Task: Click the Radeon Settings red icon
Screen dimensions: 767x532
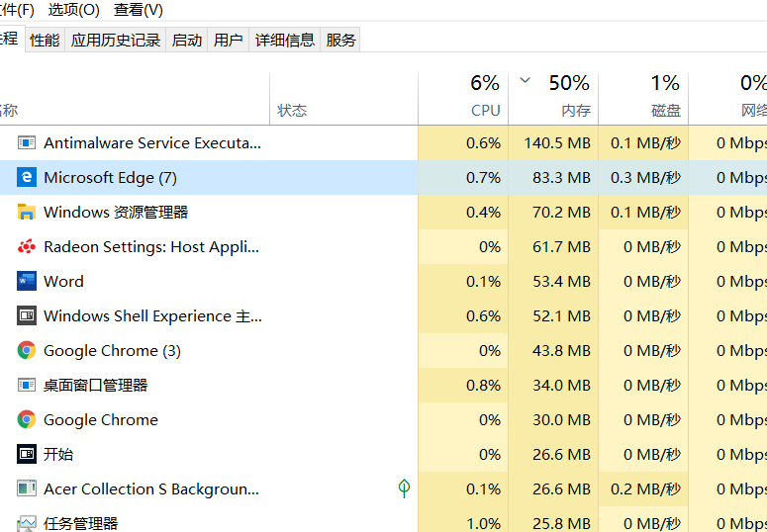Action: (27, 247)
